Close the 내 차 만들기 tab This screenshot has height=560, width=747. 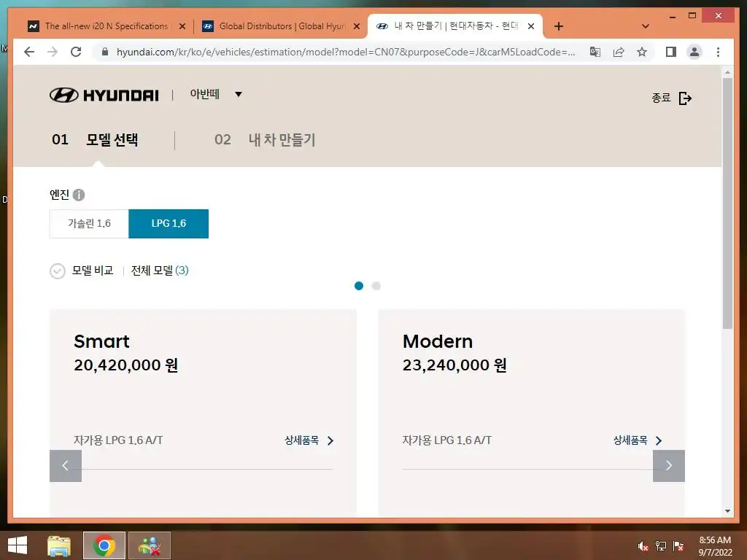tap(531, 27)
